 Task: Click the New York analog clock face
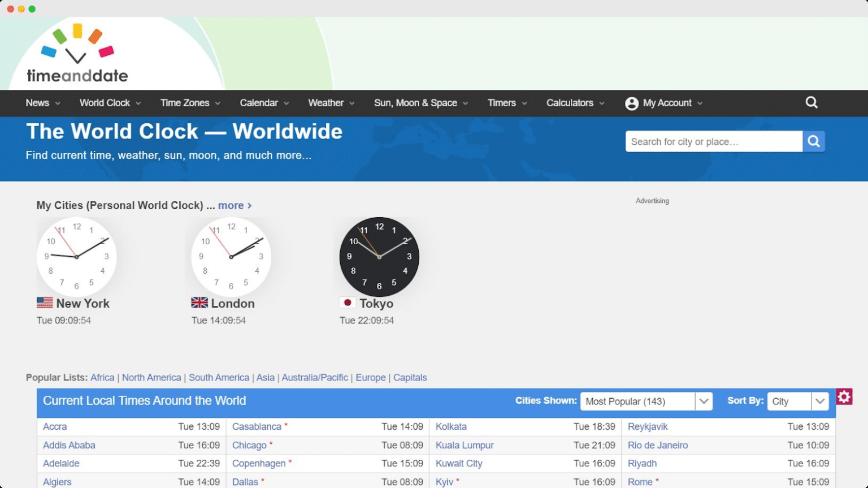pyautogui.click(x=76, y=256)
